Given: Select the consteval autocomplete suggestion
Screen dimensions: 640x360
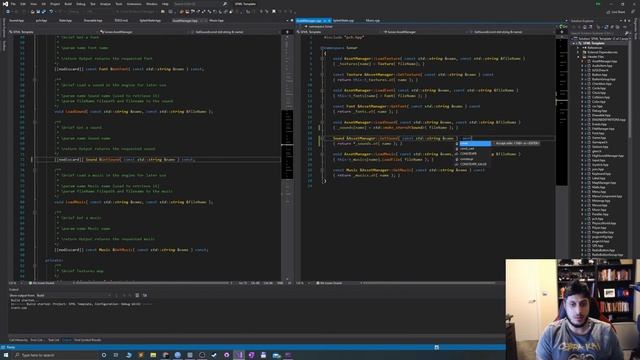Looking at the screenshot, I should click(x=467, y=159).
